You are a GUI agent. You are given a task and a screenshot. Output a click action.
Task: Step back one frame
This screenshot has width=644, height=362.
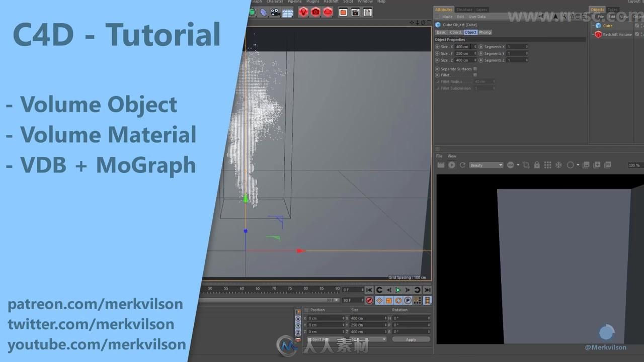(388, 290)
